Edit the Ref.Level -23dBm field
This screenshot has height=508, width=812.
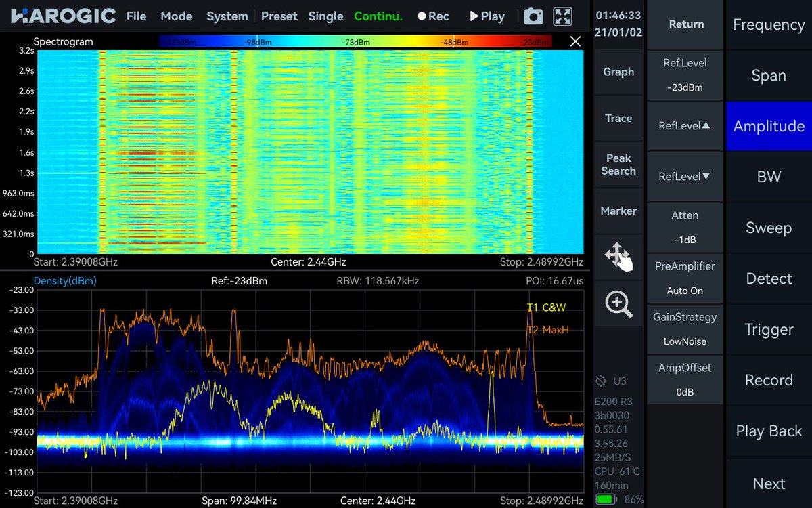point(685,75)
